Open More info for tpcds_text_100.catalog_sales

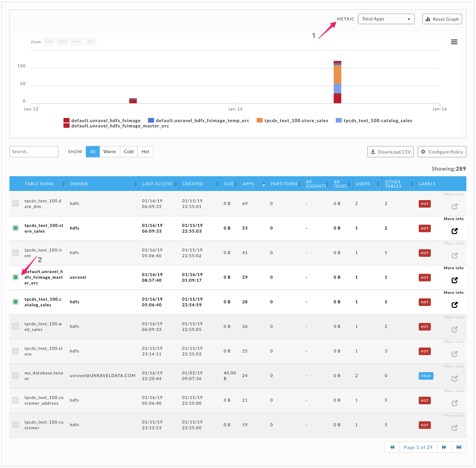tap(454, 305)
